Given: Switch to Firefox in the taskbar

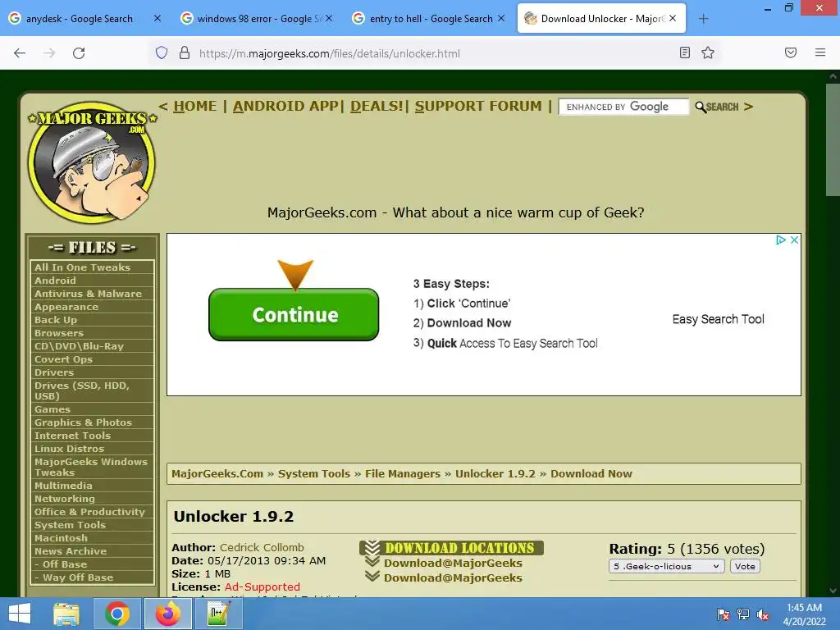Looking at the screenshot, I should click(x=167, y=614).
